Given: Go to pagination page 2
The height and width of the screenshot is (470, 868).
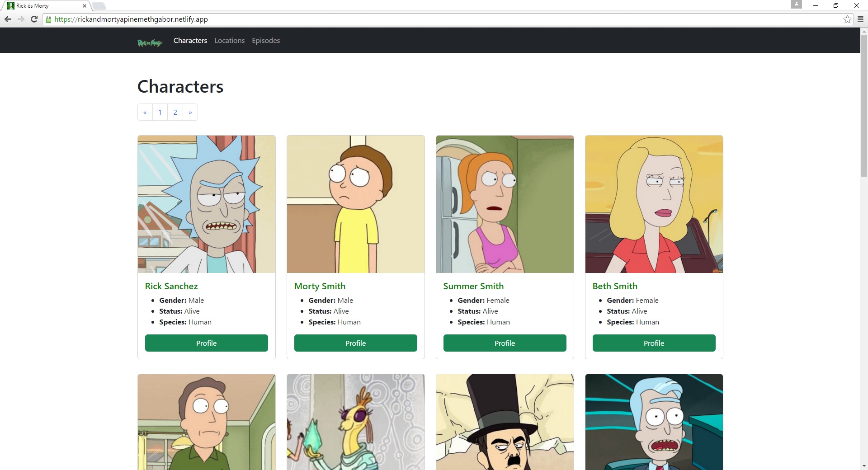Looking at the screenshot, I should click(x=175, y=113).
